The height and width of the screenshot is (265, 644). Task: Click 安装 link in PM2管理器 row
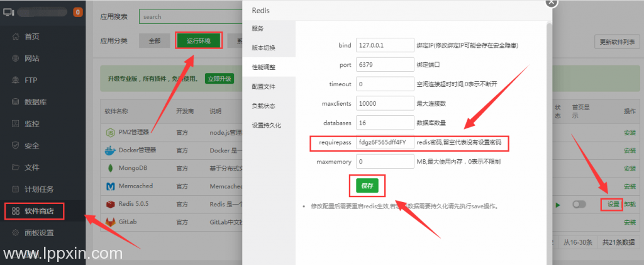[630, 133]
